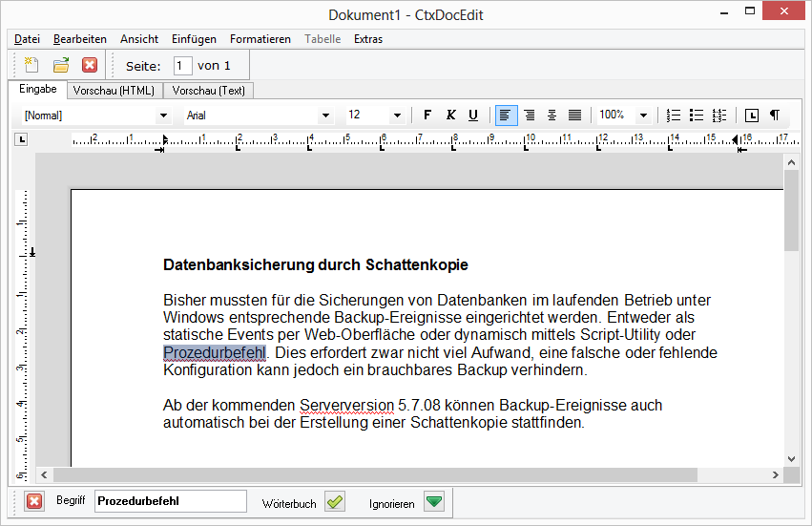Screen dimensions: 812x526
Task: Toggle bold formatting (F)
Action: (427, 115)
